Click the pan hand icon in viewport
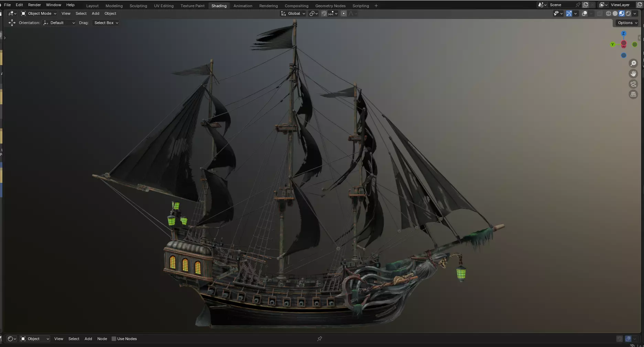The width and height of the screenshot is (644, 347). click(633, 74)
